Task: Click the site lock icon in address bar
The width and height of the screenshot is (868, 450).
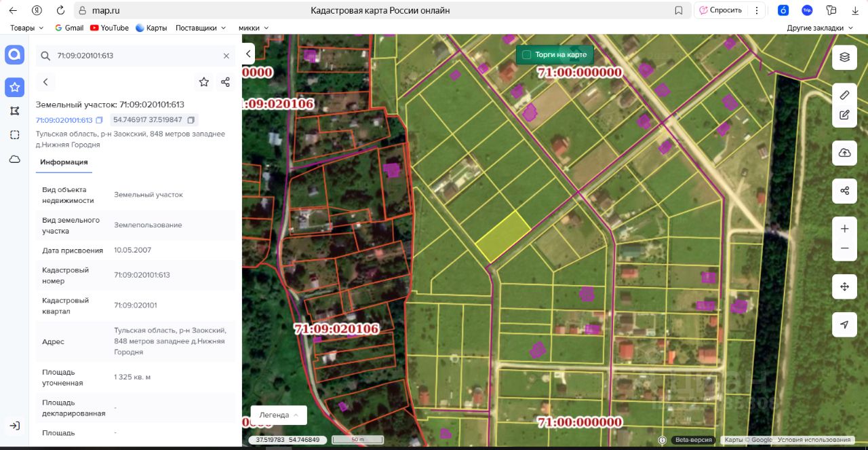Action: pos(82,10)
